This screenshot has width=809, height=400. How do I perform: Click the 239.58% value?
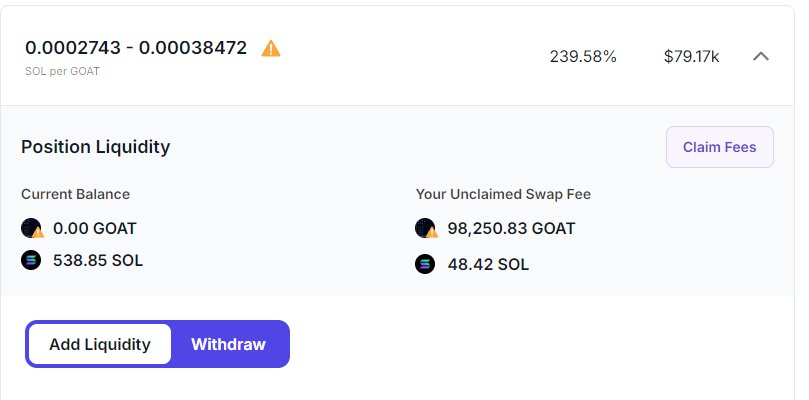583,56
